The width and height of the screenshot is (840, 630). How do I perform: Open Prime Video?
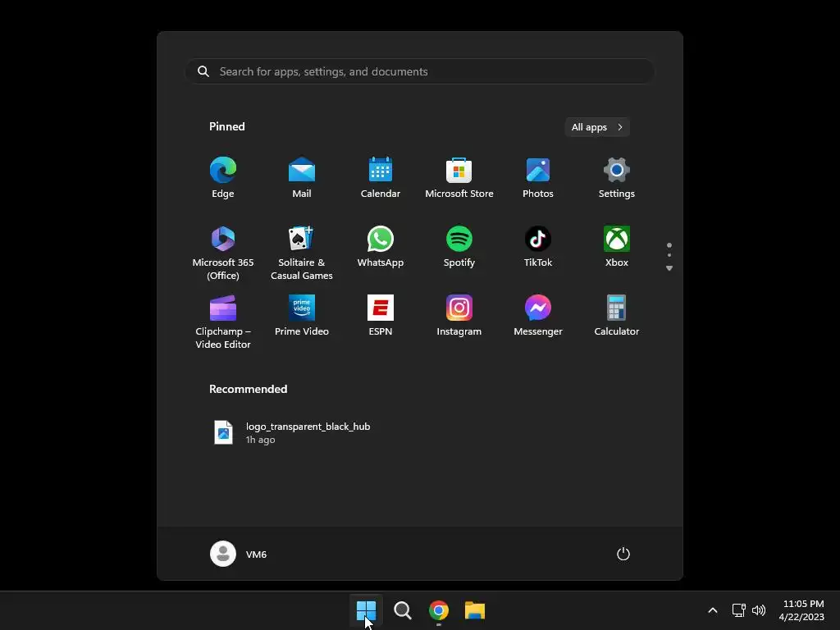(302, 316)
